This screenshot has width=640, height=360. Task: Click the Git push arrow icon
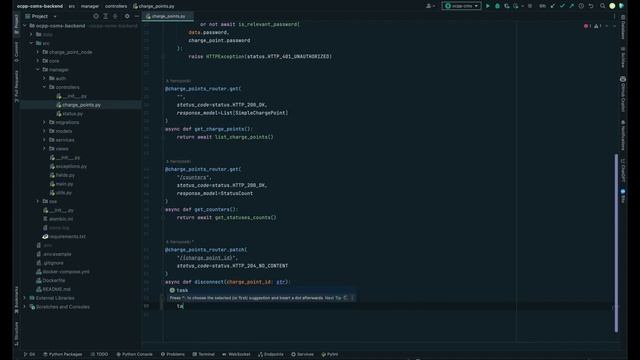571,6
